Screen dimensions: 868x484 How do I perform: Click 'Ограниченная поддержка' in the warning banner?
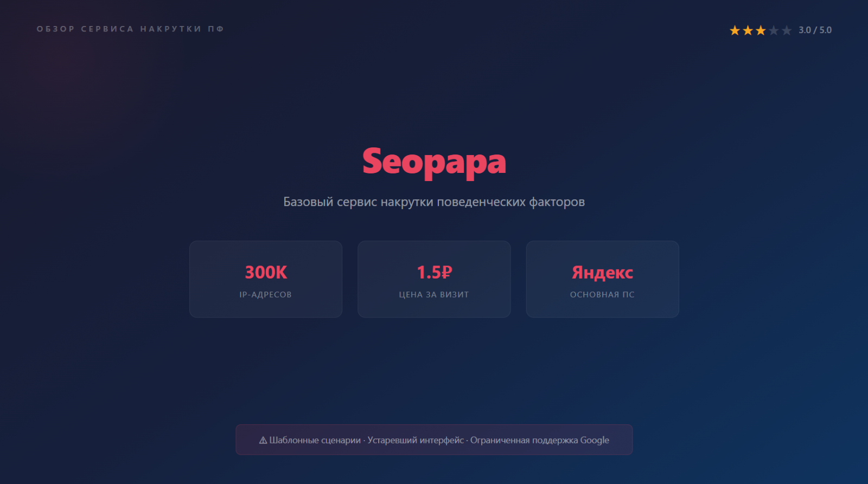tap(524, 440)
